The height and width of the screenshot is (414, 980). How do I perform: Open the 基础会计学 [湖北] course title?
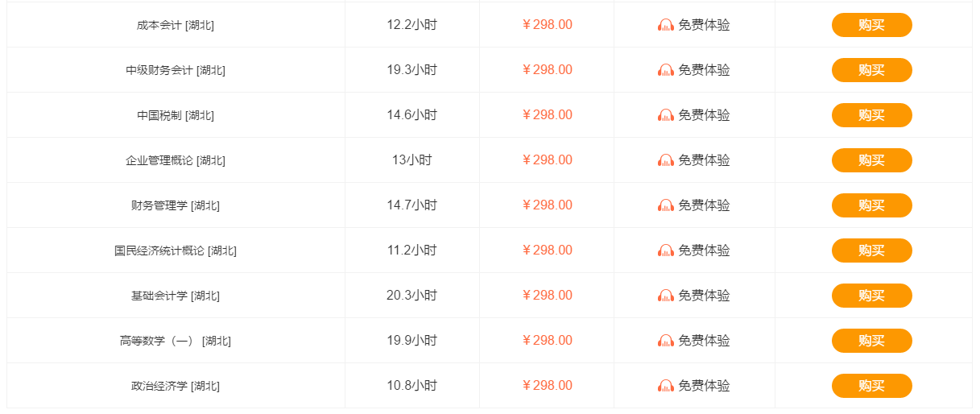coord(176,296)
